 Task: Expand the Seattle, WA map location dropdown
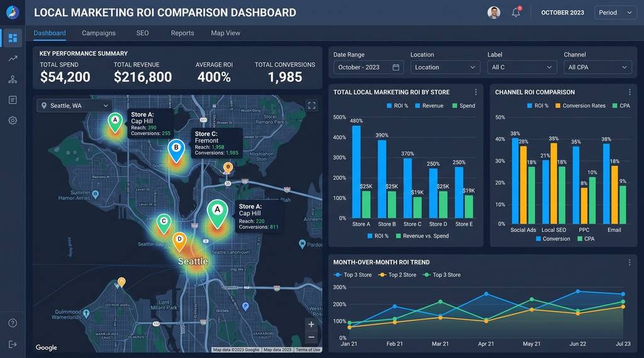(74, 106)
